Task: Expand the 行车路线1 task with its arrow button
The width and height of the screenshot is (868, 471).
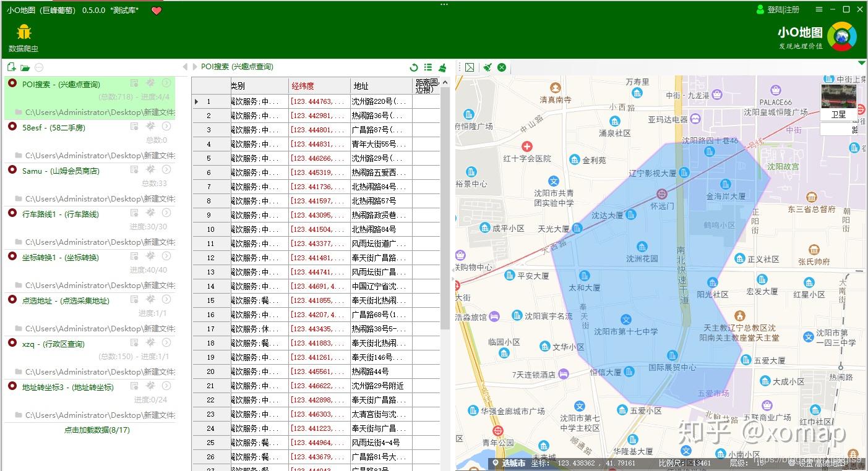Action: [166, 213]
